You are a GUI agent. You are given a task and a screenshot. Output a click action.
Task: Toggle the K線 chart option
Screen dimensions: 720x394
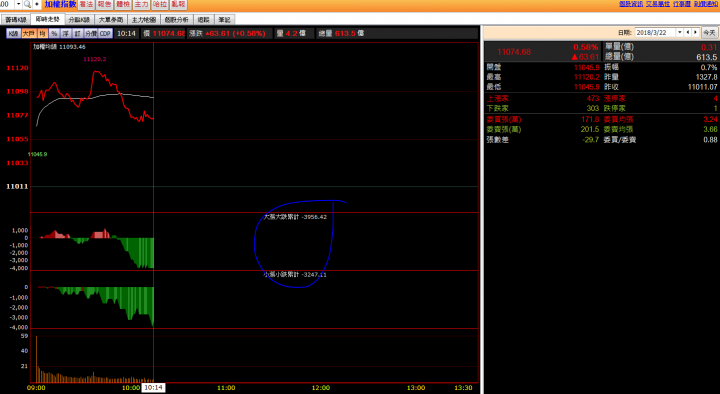[x=13, y=34]
